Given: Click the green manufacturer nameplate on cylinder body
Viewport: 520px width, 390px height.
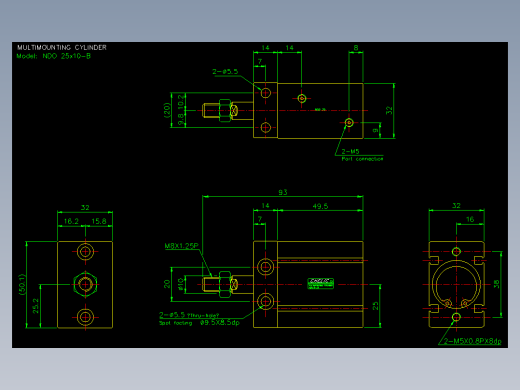Looking at the screenshot, I should pos(320,284).
